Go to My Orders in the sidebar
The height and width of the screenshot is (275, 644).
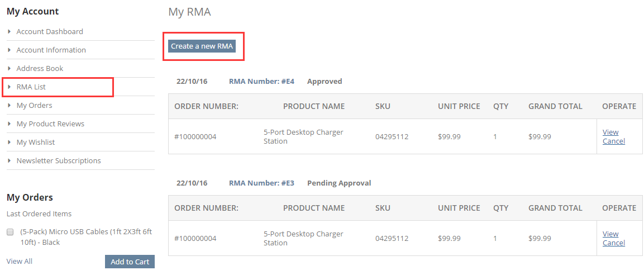pyautogui.click(x=34, y=106)
